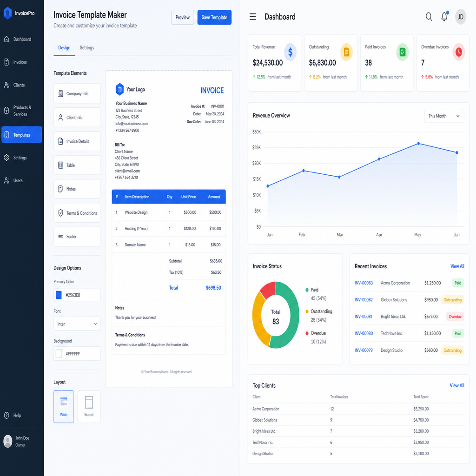Image resolution: width=476 pixels, height=476 pixels.
Task: Click the May data point on chart
Action: tap(419, 143)
